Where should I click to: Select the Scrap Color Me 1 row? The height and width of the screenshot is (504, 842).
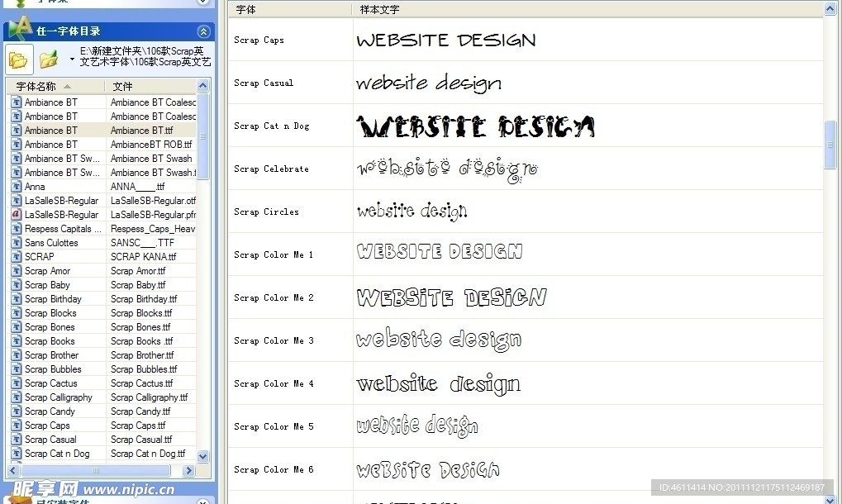coord(526,254)
